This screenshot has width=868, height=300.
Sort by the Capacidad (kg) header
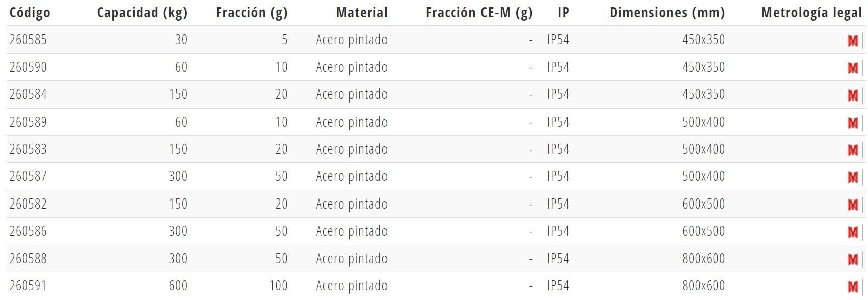point(142,13)
